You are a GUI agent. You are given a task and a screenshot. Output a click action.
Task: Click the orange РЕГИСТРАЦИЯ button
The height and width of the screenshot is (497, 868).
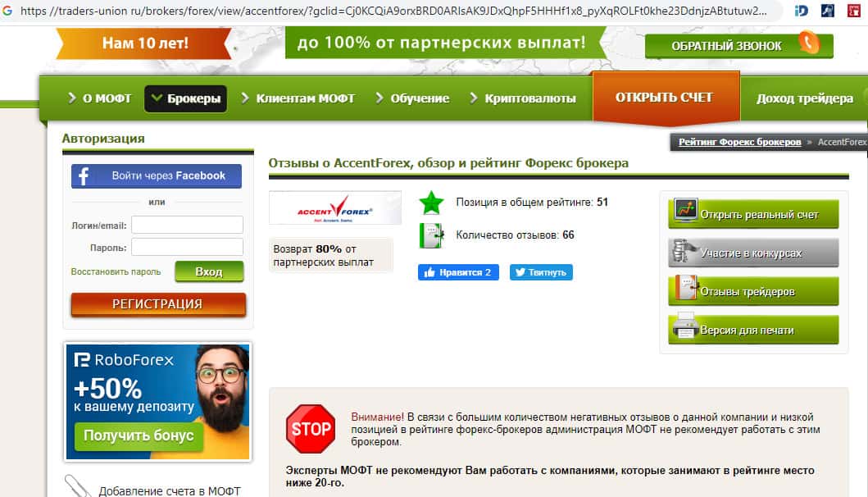point(158,304)
